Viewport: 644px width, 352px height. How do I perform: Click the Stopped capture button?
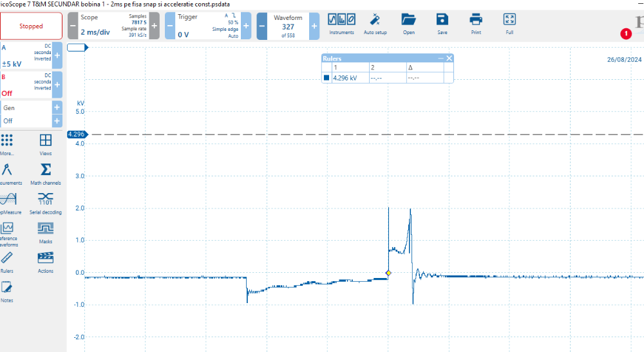coord(31,26)
